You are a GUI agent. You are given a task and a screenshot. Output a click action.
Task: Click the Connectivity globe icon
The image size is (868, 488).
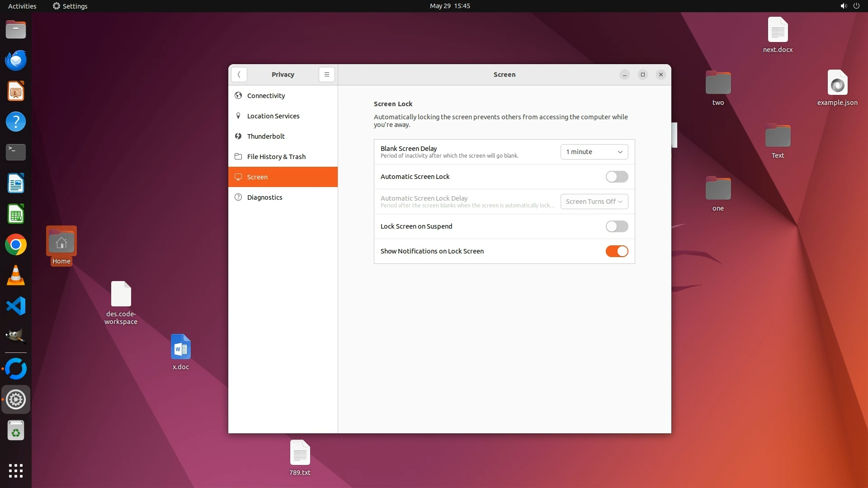[238, 96]
